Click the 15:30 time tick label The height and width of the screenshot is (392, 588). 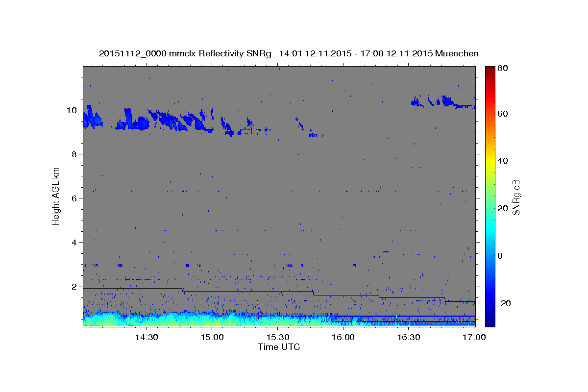[x=278, y=337]
